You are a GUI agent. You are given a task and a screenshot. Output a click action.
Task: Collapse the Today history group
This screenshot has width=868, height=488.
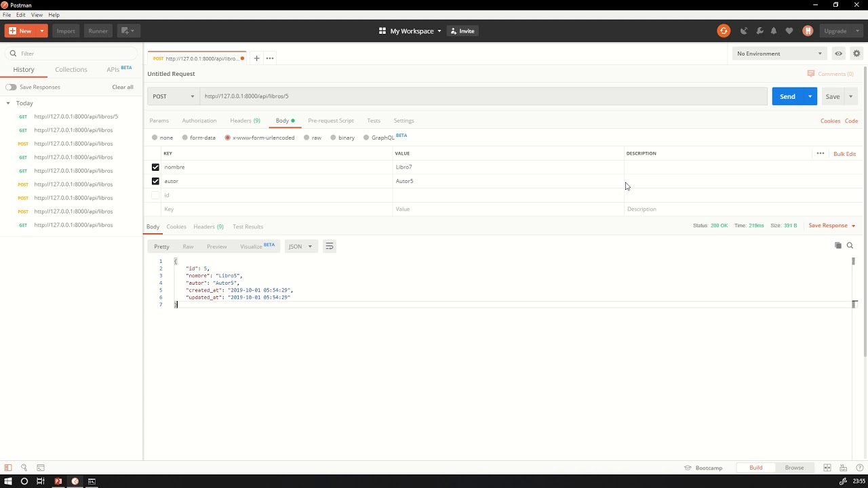point(8,103)
